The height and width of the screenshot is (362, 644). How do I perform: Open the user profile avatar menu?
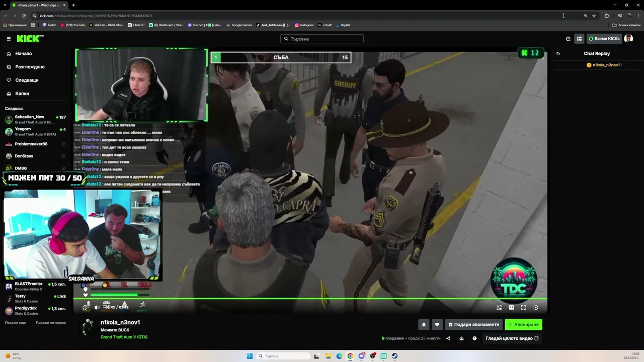[628, 39]
